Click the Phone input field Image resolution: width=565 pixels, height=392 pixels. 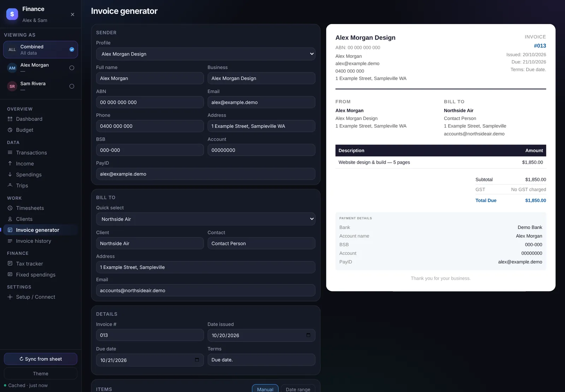point(150,126)
